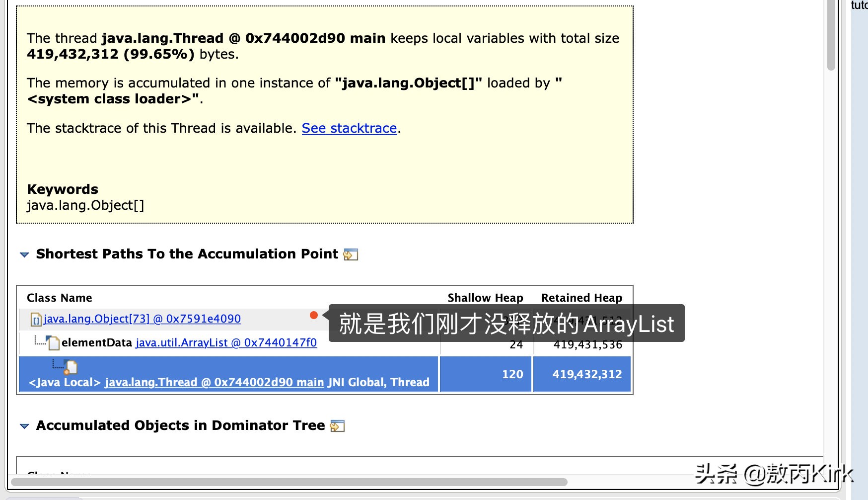Image resolution: width=868 pixels, height=500 pixels.
Task: Click the Class Name column header
Action: 59,298
